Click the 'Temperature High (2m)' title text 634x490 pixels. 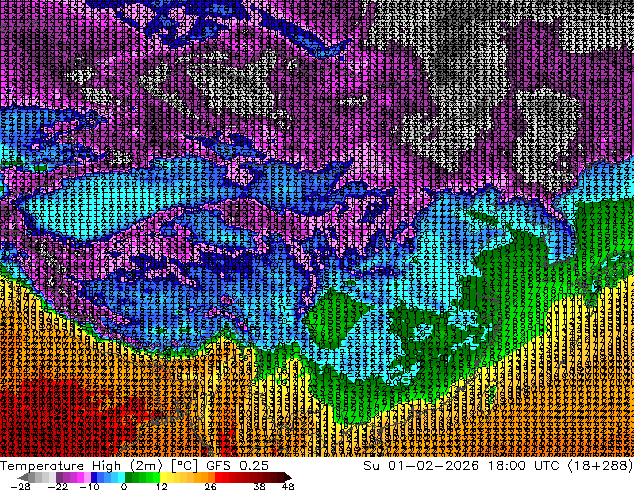click(81, 466)
